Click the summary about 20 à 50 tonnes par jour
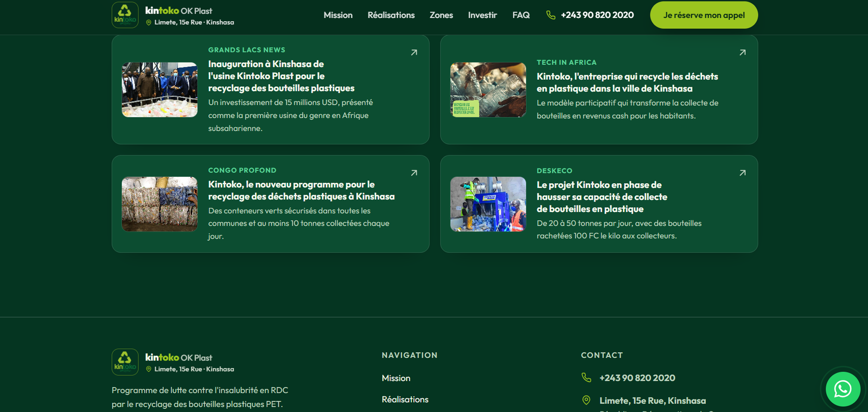Image resolution: width=868 pixels, height=412 pixels. click(x=619, y=229)
